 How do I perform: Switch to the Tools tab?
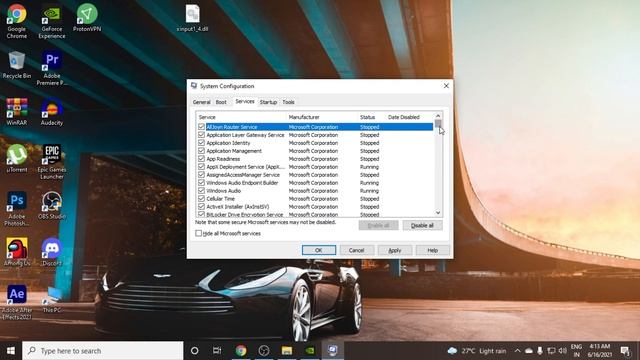click(289, 102)
